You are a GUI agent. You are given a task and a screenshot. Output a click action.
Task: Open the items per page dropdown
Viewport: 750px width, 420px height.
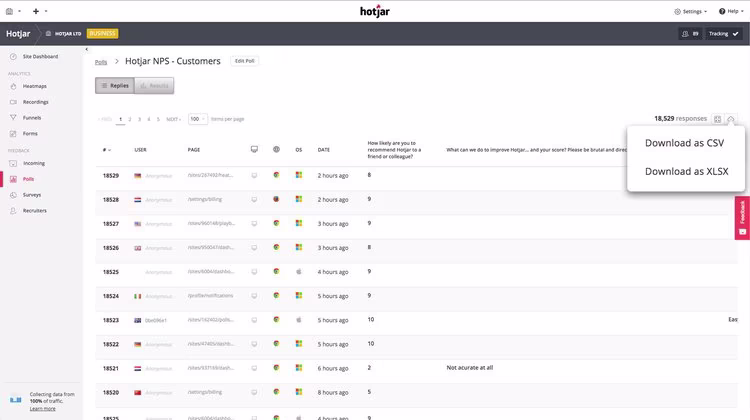click(198, 119)
